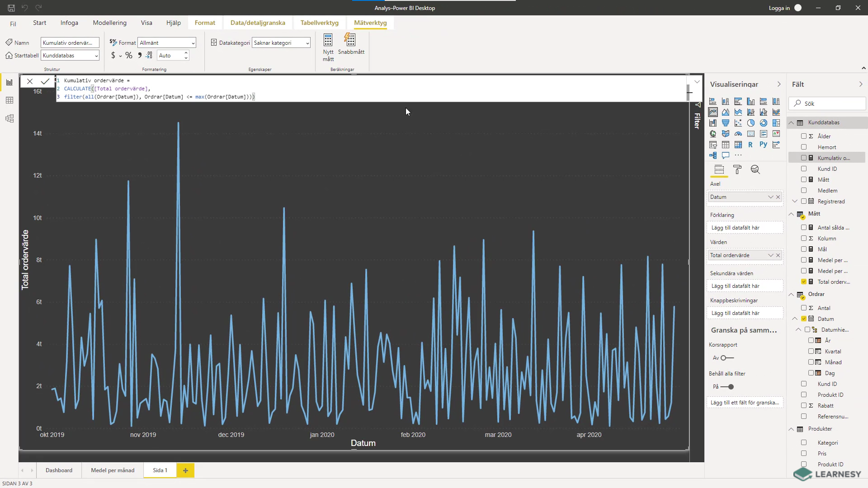This screenshot has width=868, height=488.
Task: Select the donut chart visualization
Action: tap(764, 123)
